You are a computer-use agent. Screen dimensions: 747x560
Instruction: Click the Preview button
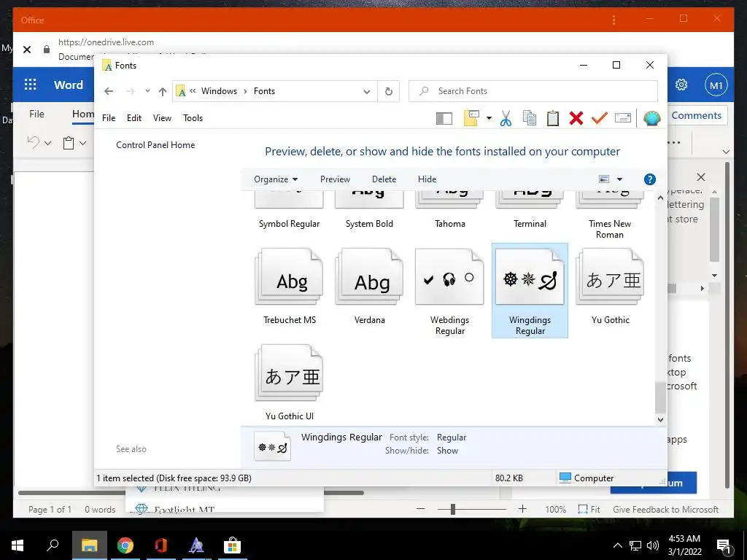click(x=335, y=179)
